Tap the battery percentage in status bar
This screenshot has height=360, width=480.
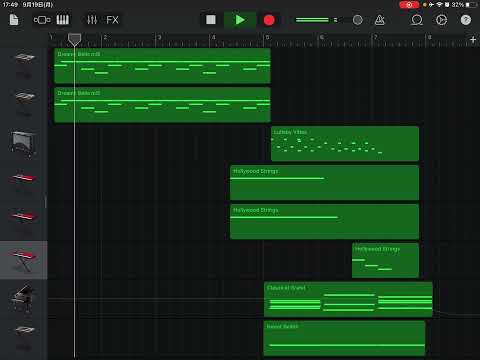(x=458, y=5)
